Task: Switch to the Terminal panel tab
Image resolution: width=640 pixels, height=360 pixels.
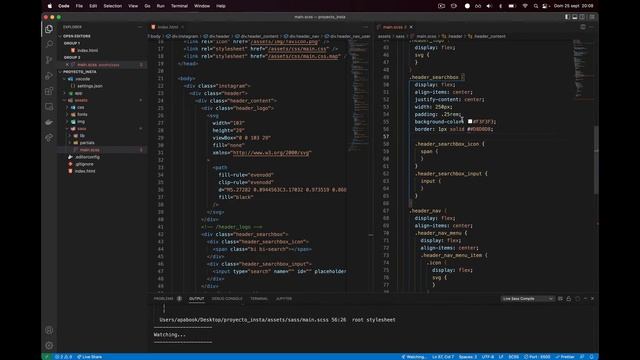Action: point(259,299)
